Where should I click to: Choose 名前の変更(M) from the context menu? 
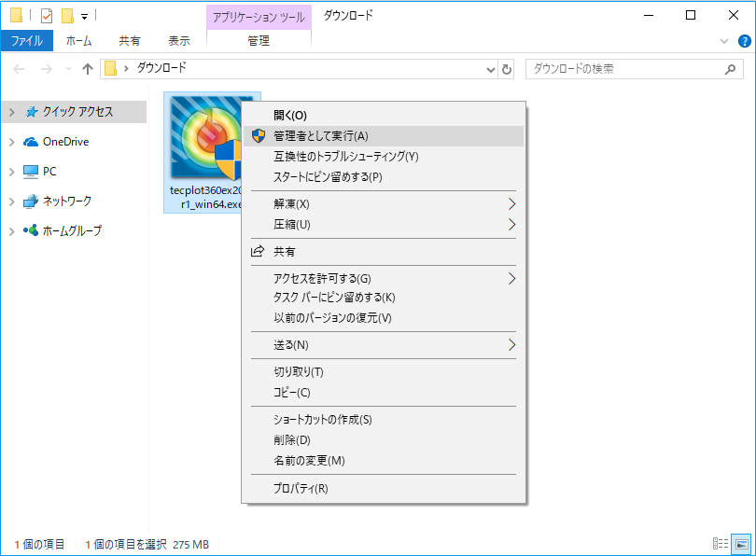(x=384, y=461)
